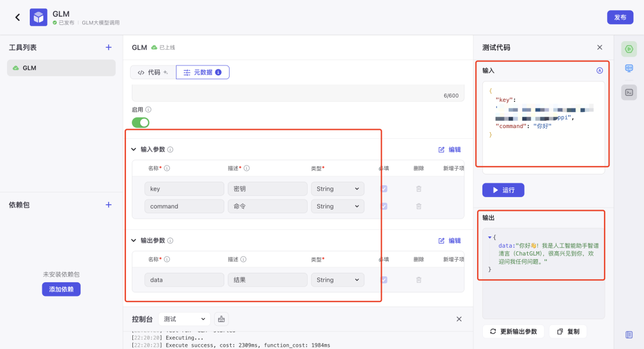This screenshot has height=349, width=644.
Task: Click the Execute success log line
Action: [231, 345]
